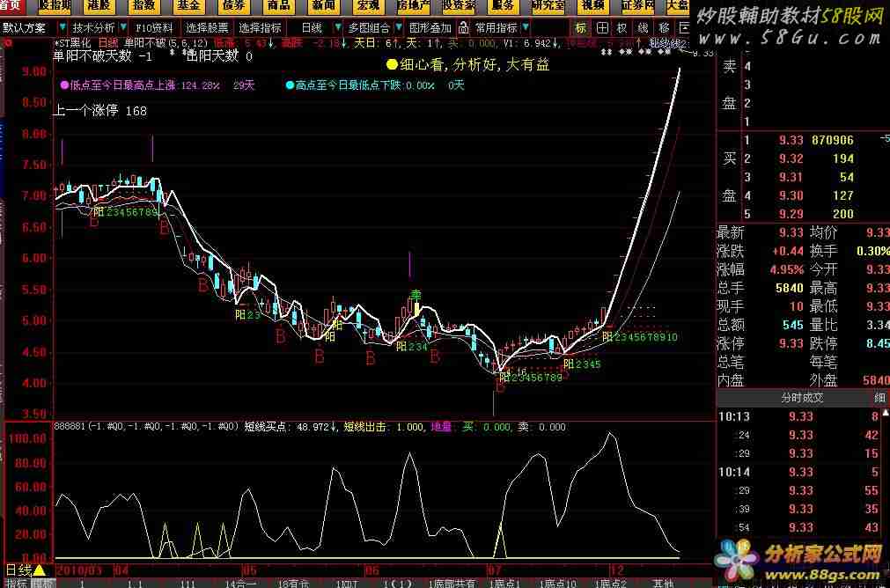Switch to the 债券 tab

tap(233, 6)
